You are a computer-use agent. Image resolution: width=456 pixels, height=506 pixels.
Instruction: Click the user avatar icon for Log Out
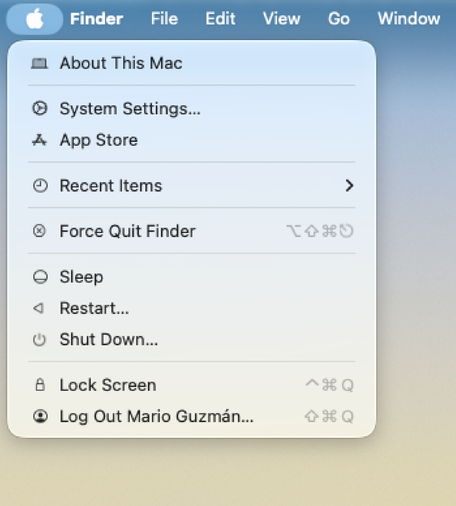40,416
